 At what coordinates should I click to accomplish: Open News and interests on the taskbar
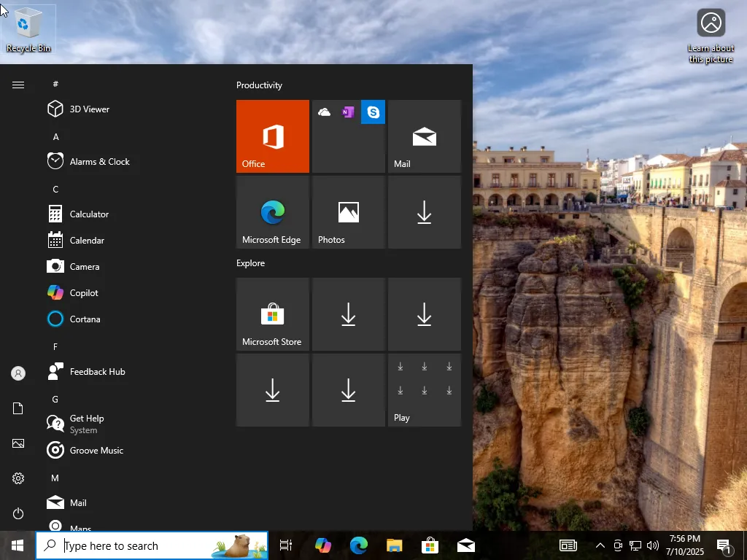click(568, 545)
